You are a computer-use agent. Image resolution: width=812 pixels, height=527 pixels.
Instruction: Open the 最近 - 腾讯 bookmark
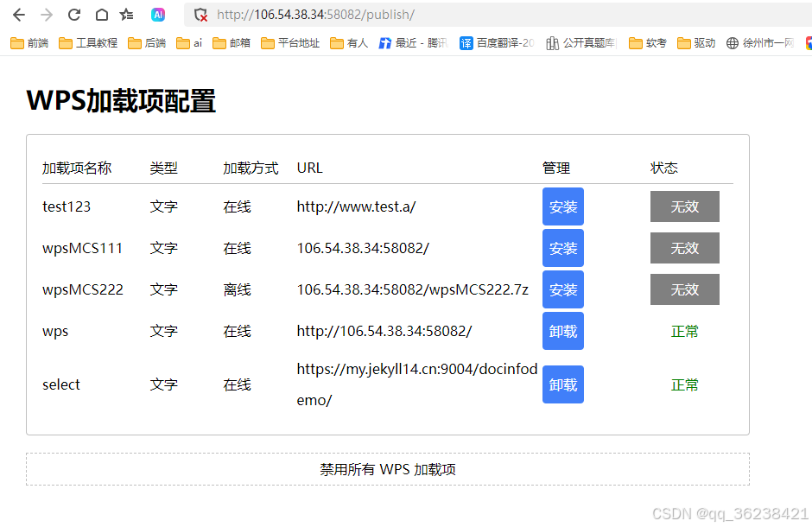[413, 43]
